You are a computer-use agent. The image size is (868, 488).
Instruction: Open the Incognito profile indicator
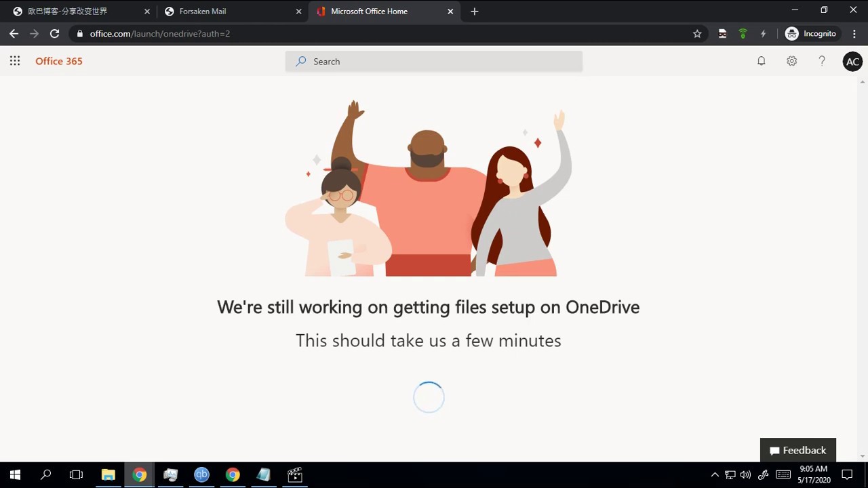pos(811,33)
